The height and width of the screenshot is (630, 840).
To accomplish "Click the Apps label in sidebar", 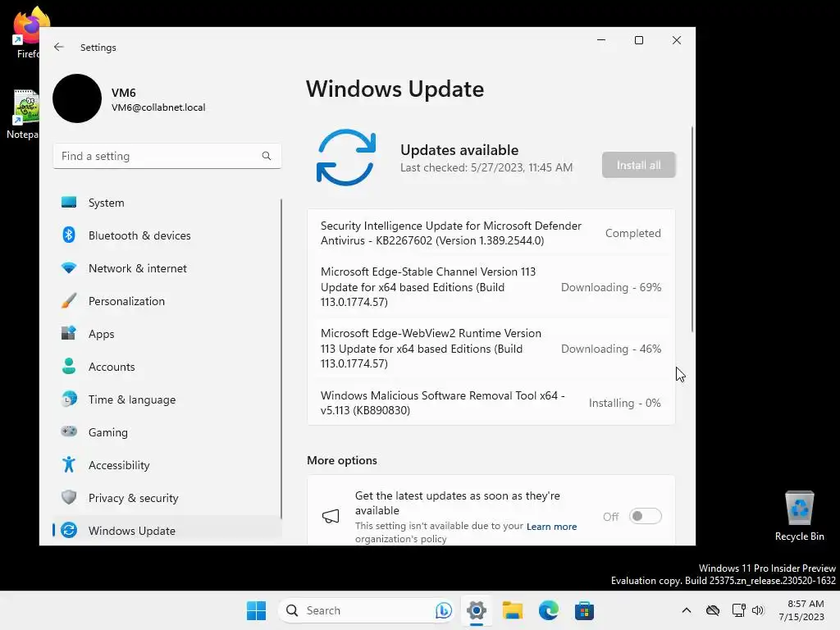I will pos(101,335).
